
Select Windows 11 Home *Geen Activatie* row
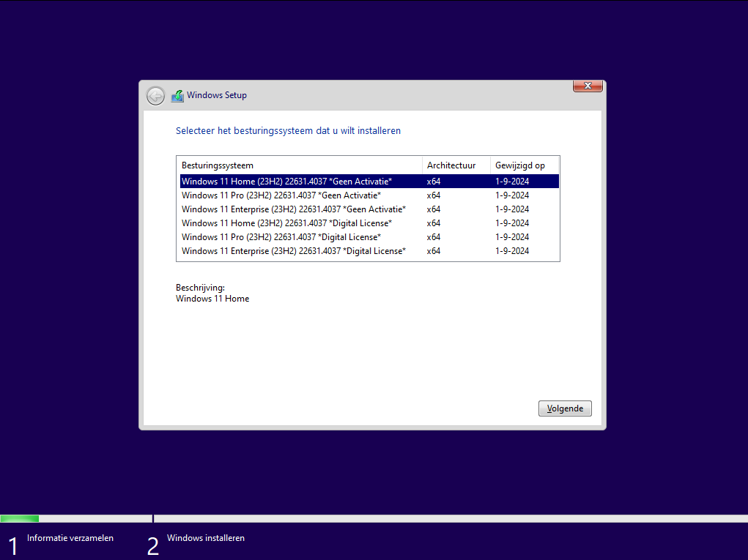tap(369, 181)
